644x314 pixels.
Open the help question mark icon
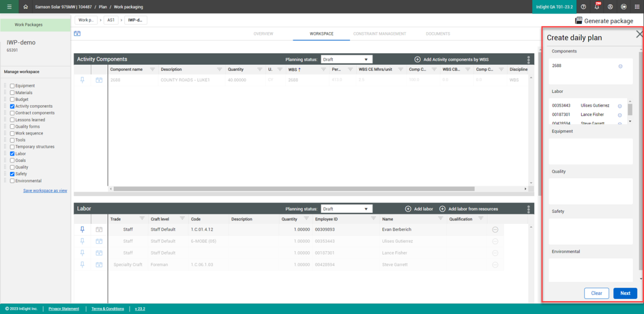583,7
